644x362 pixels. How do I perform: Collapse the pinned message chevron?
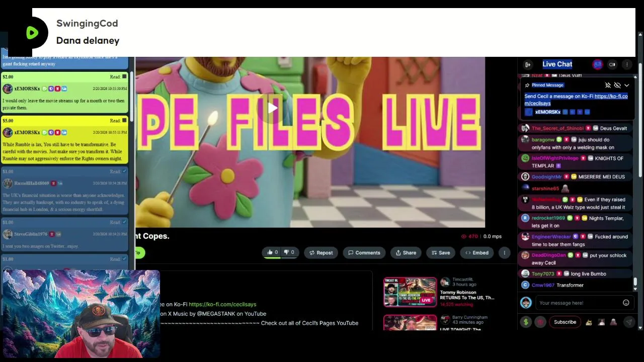(626, 85)
